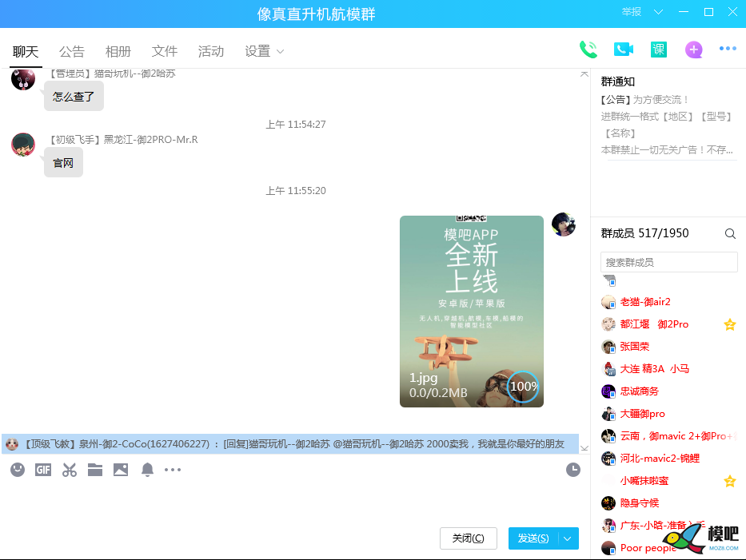Click the reply message notification bar

click(290, 444)
